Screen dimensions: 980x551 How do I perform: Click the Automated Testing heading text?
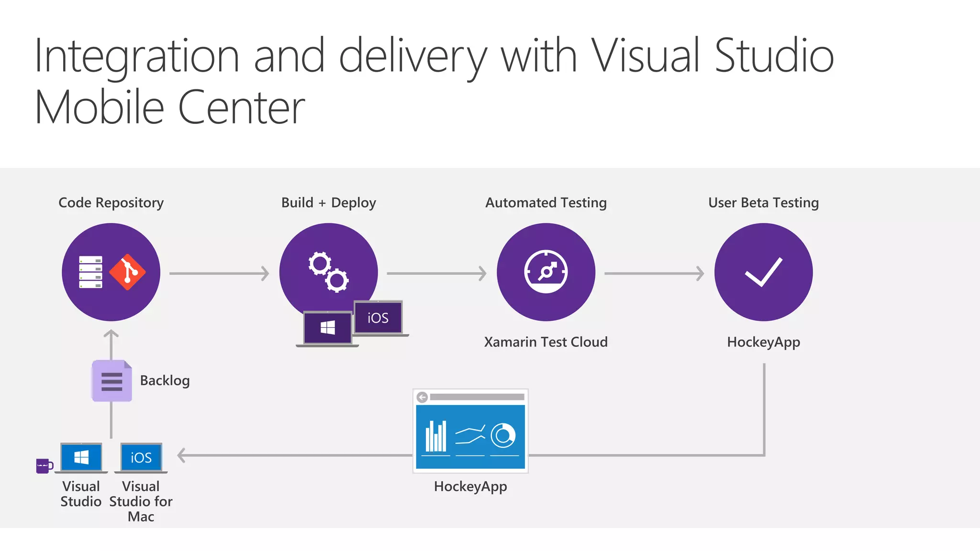tap(546, 203)
